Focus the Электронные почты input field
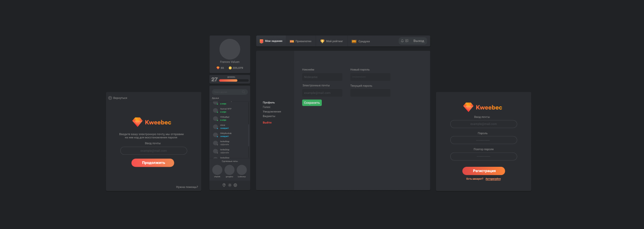The height and width of the screenshot is (229, 644). (322, 92)
